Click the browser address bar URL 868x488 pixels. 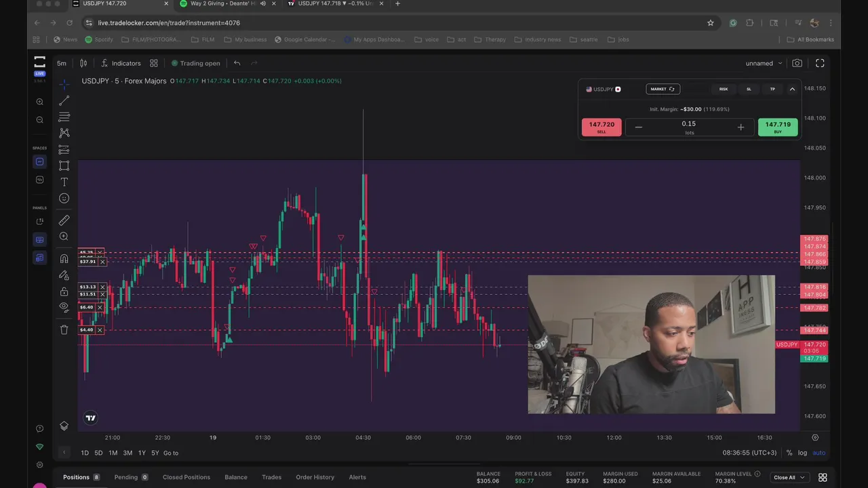[x=169, y=22]
